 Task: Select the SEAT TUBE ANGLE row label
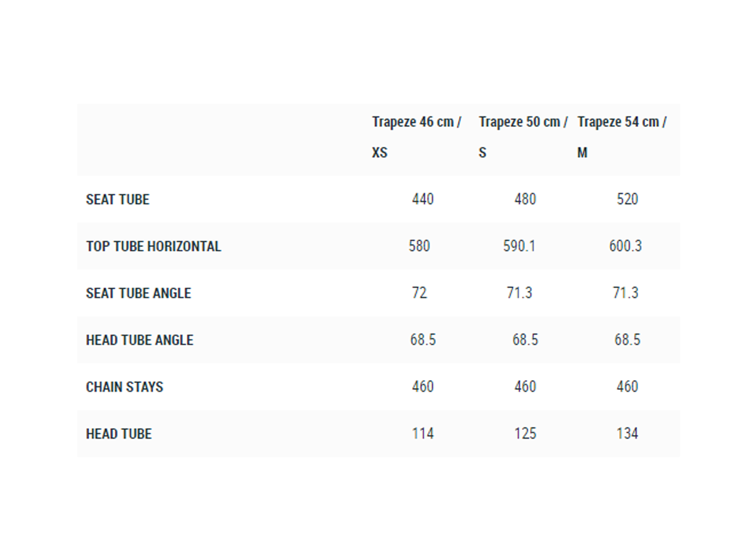click(x=139, y=293)
